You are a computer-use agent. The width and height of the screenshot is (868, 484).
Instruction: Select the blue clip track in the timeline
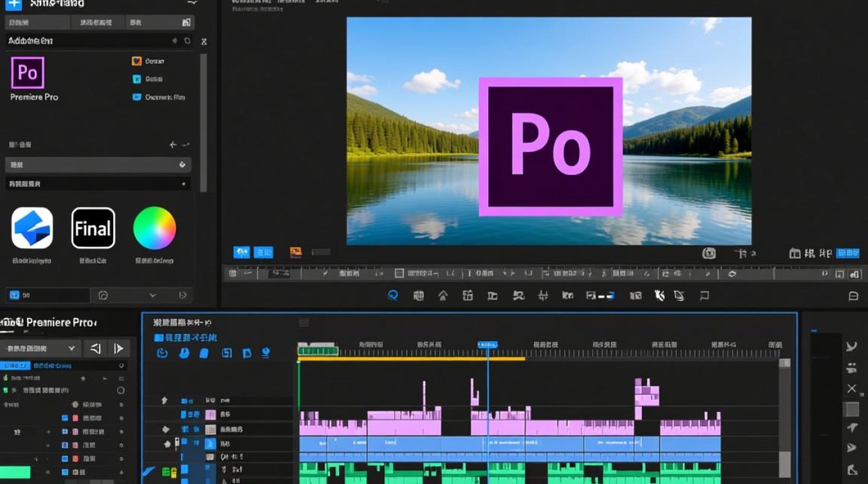coord(510,444)
